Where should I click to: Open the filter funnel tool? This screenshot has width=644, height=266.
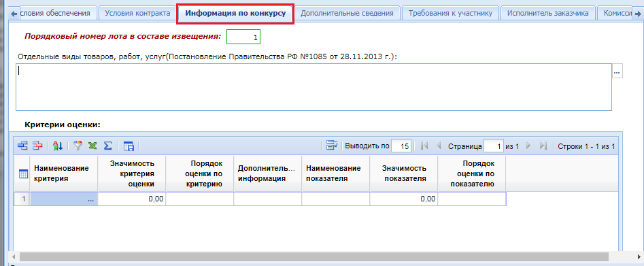pos(78,146)
